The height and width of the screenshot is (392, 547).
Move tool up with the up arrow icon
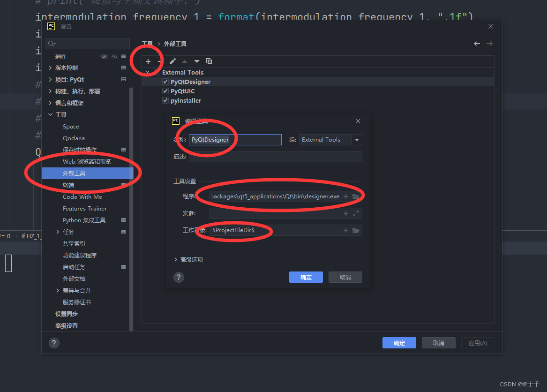(x=185, y=61)
